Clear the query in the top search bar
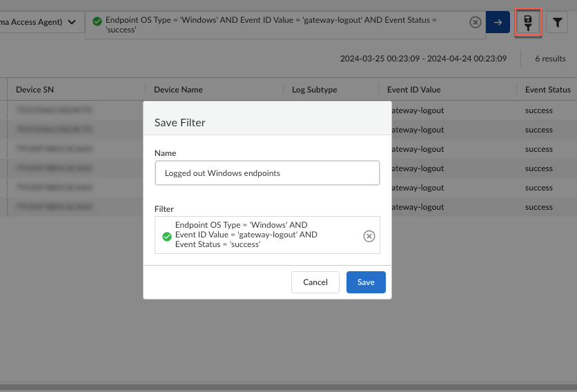Image resolution: width=577 pixels, height=392 pixels. coord(476,23)
